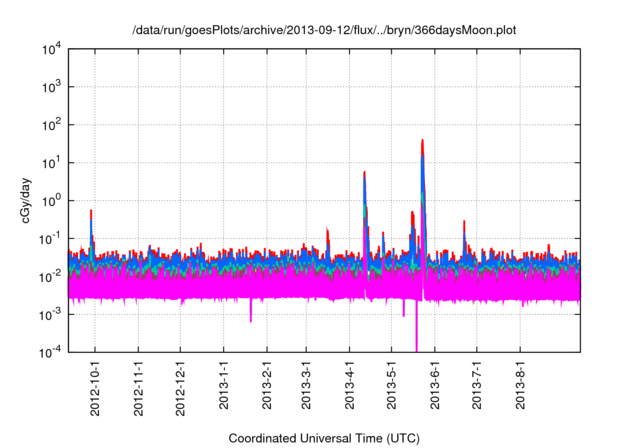Viewport: 640px width, 448px height.
Task: Click the magenta downward spike reaching the bottom axis
Action: (x=416, y=345)
